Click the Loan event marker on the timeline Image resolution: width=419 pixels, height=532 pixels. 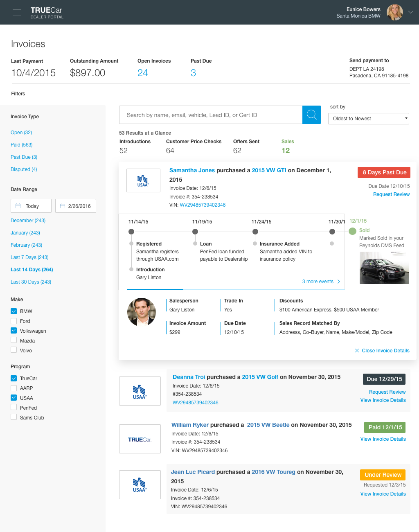pyautogui.click(x=195, y=231)
